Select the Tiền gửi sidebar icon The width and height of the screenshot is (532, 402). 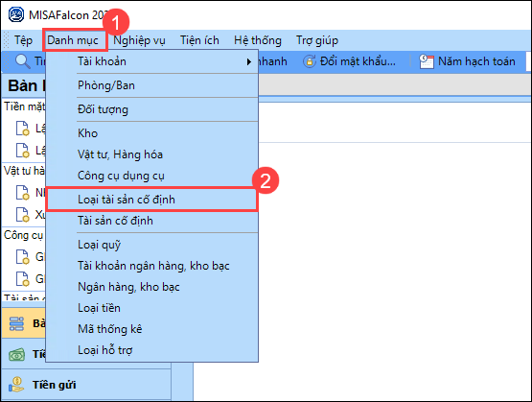(16, 385)
